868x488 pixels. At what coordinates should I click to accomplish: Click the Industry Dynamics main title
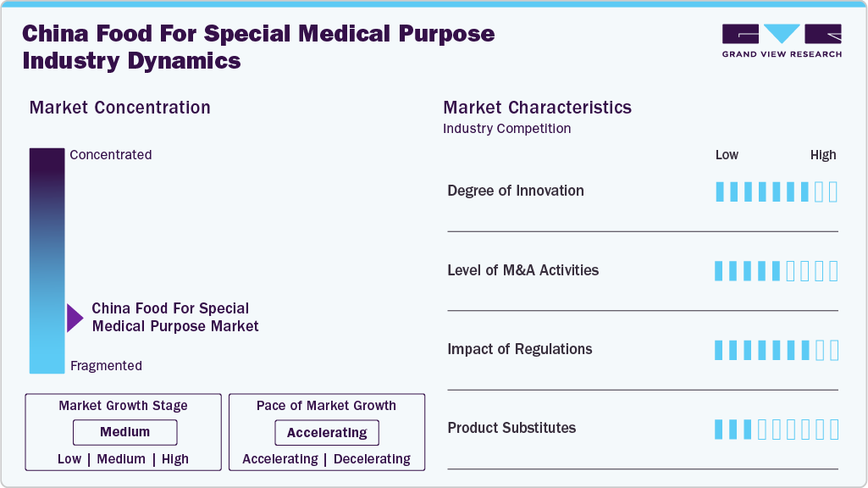[258, 47]
